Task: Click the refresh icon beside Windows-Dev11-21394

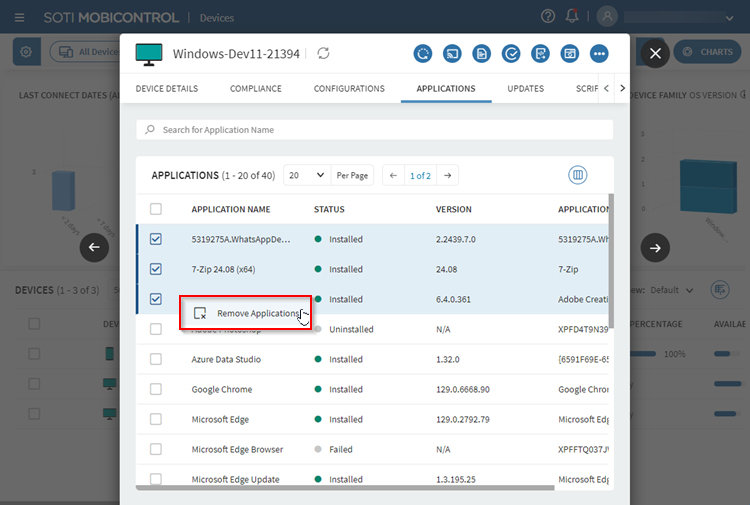Action: click(x=323, y=53)
